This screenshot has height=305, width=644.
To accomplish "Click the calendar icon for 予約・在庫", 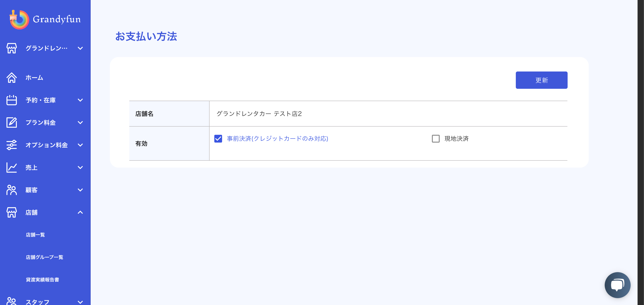I will pos(12,100).
